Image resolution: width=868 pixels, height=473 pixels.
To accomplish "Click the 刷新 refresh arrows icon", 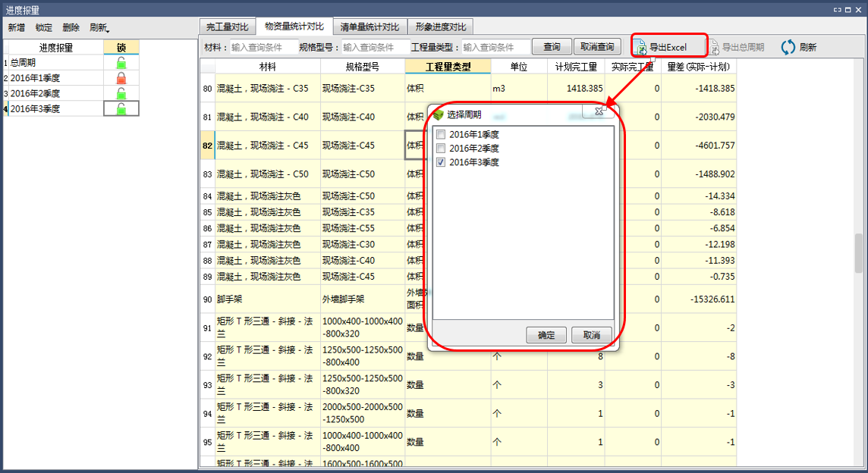I will [788, 48].
